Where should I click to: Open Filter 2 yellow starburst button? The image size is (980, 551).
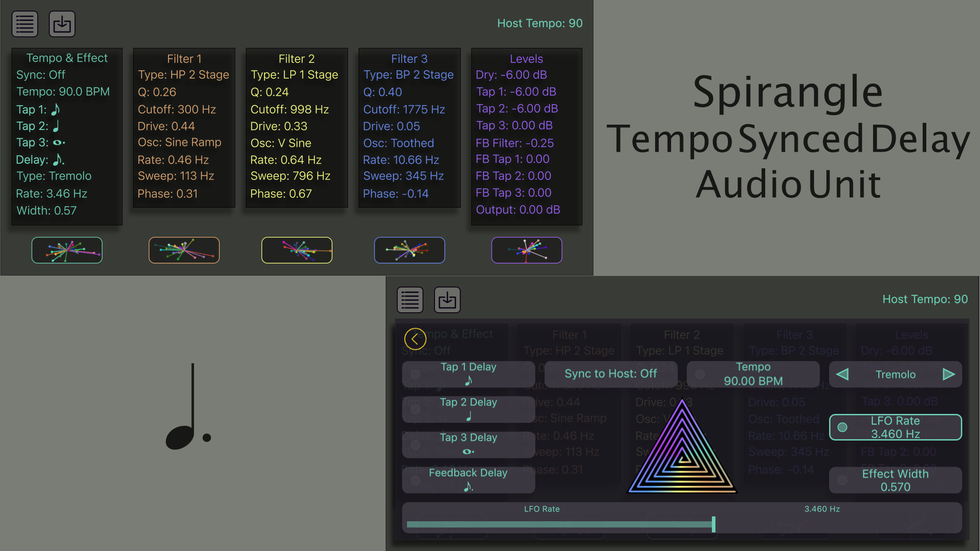tap(297, 250)
